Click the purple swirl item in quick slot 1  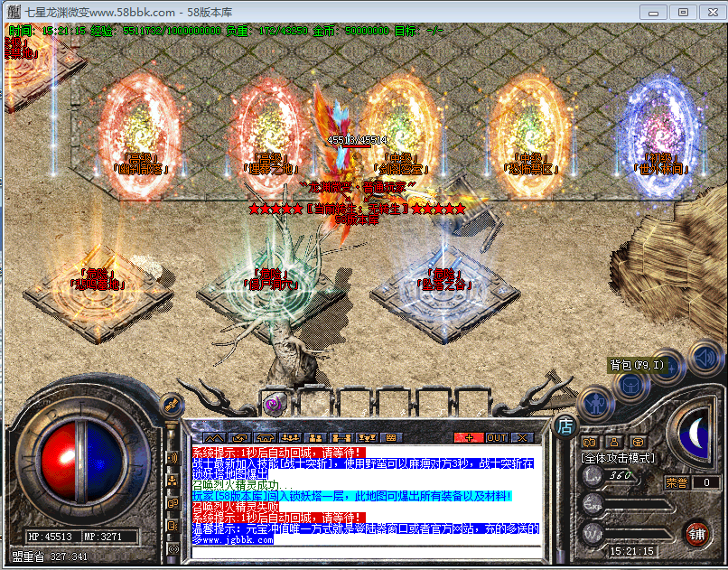coord(274,405)
